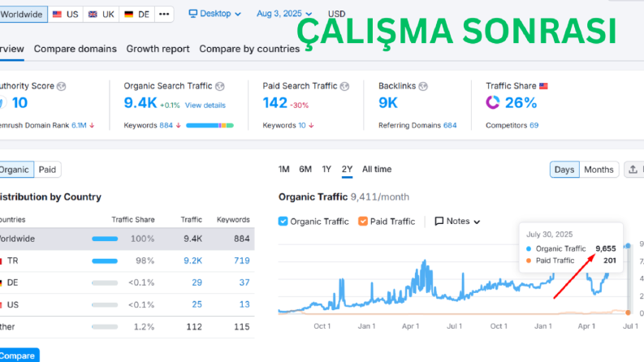The height and width of the screenshot is (362, 644).
Task: Click TR traffic value 9.2K
Action: click(192, 261)
